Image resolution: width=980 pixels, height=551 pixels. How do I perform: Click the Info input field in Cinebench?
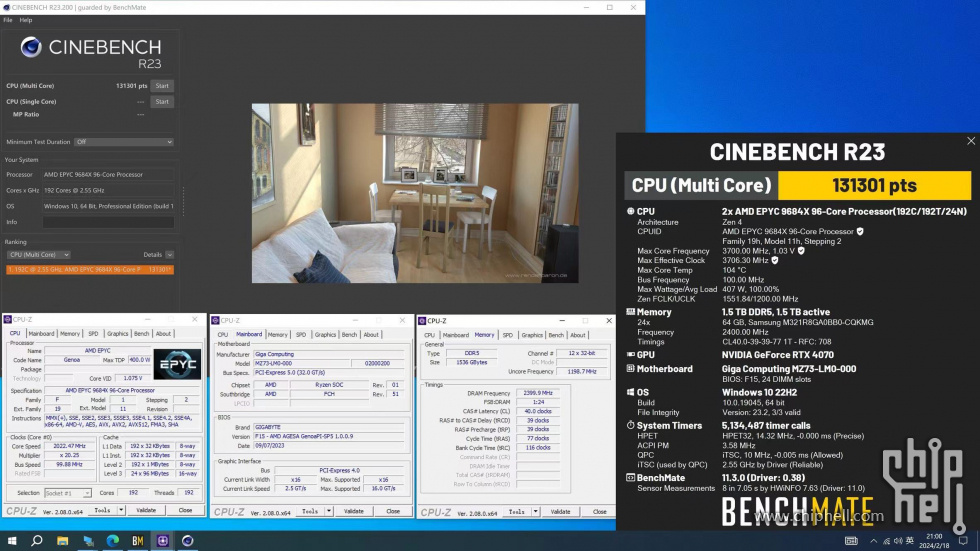108,222
